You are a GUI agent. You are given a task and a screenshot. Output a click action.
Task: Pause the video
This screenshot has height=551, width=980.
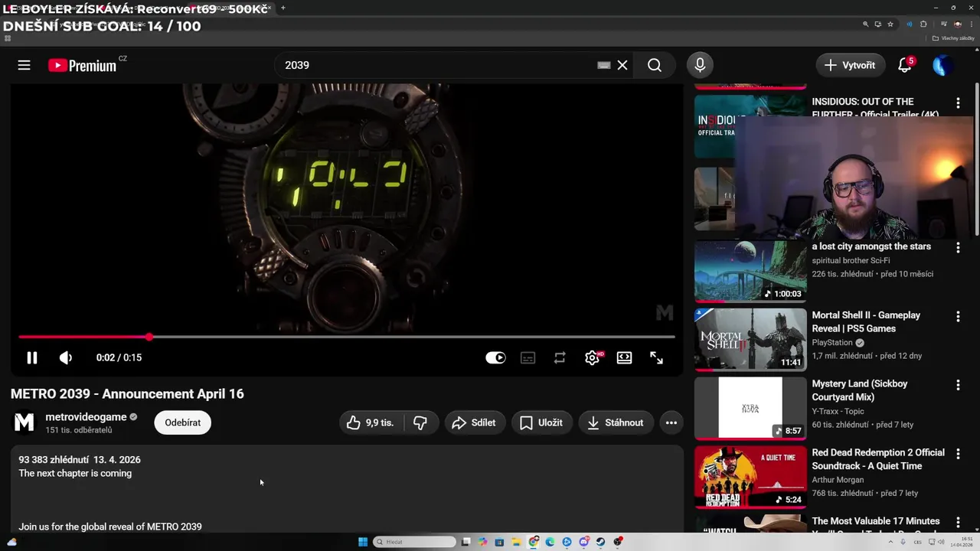coord(32,357)
